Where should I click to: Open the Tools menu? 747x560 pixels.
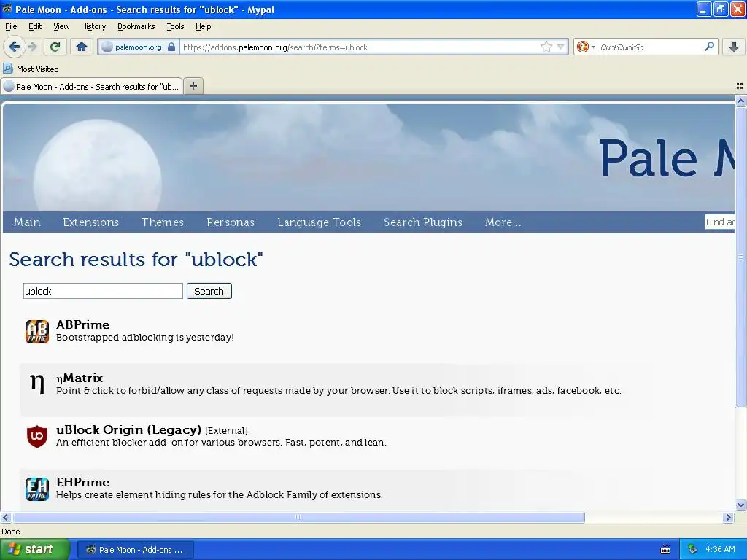pos(175,26)
